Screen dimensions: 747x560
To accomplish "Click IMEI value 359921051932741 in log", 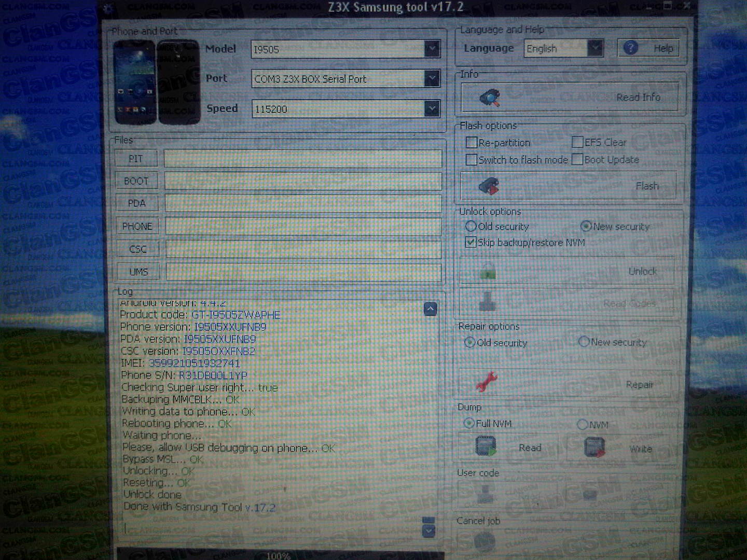I will 195,363.
